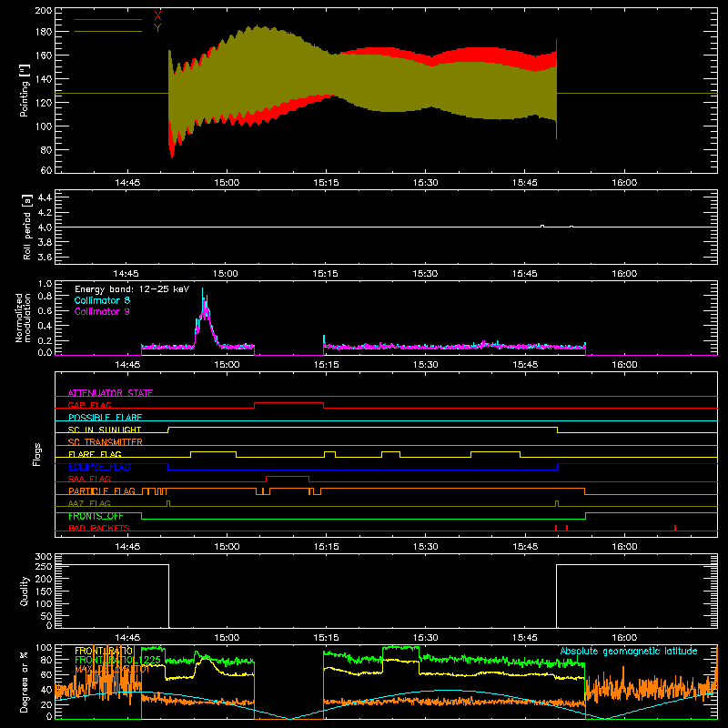Screen dimensions: 728x728
Task: Click the 140 tick label on Pointing axis
Action: pyautogui.click(x=44, y=79)
